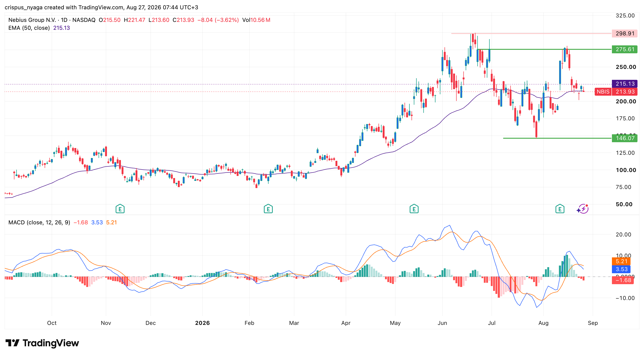Click the Jun label on time axis
The height and width of the screenshot is (357, 644).
[442, 323]
